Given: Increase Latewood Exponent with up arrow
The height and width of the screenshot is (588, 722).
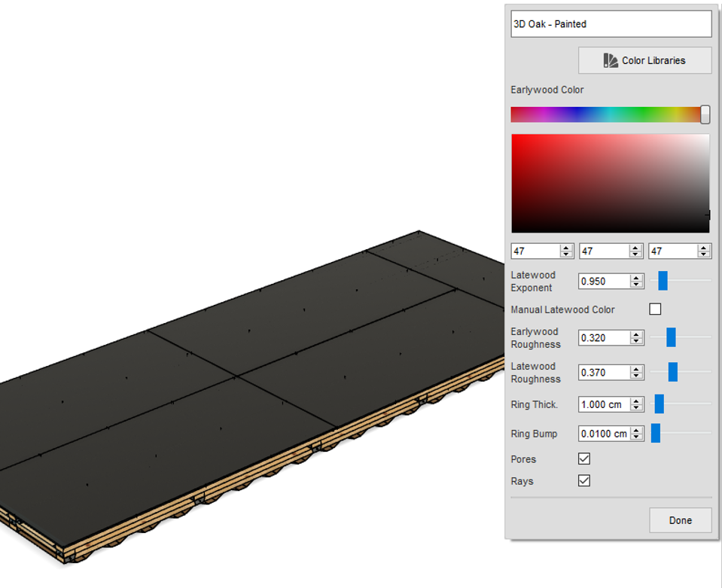Looking at the screenshot, I should coord(636,278).
